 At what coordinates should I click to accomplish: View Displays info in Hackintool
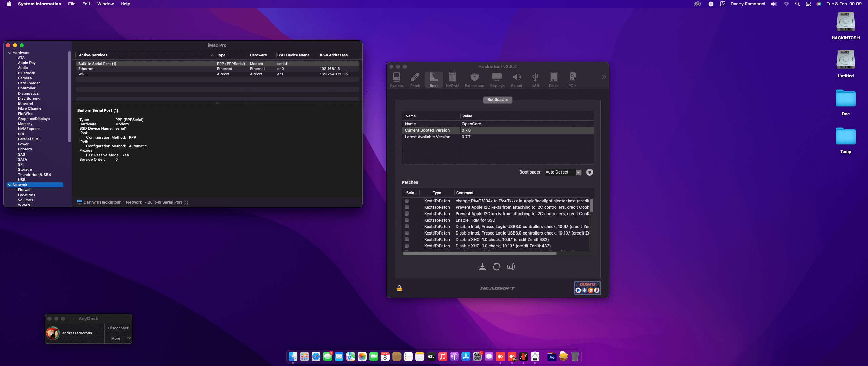point(496,79)
